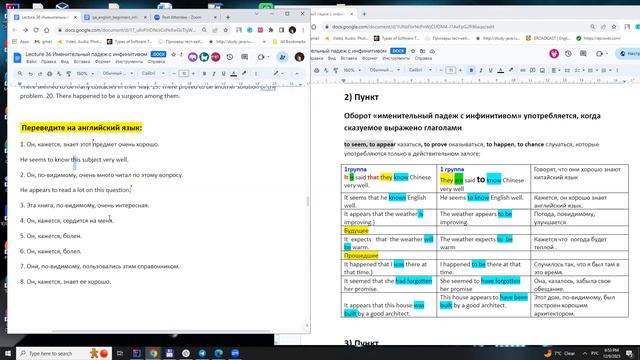Open Правка menu in left Docs window

(48, 62)
